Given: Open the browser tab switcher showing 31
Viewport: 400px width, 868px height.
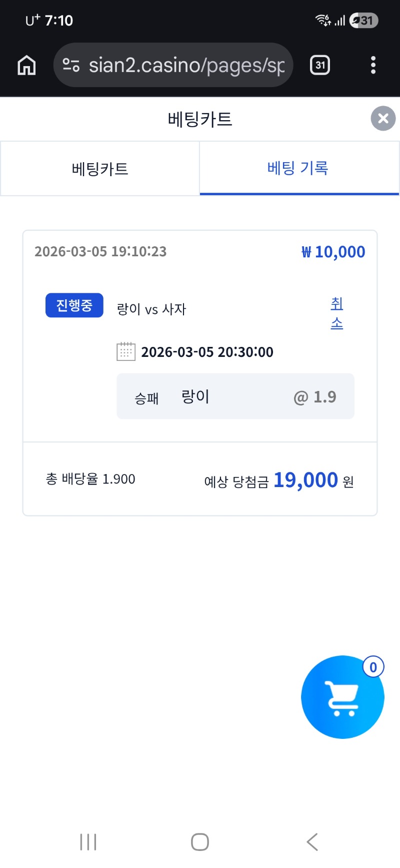Looking at the screenshot, I should (x=320, y=65).
